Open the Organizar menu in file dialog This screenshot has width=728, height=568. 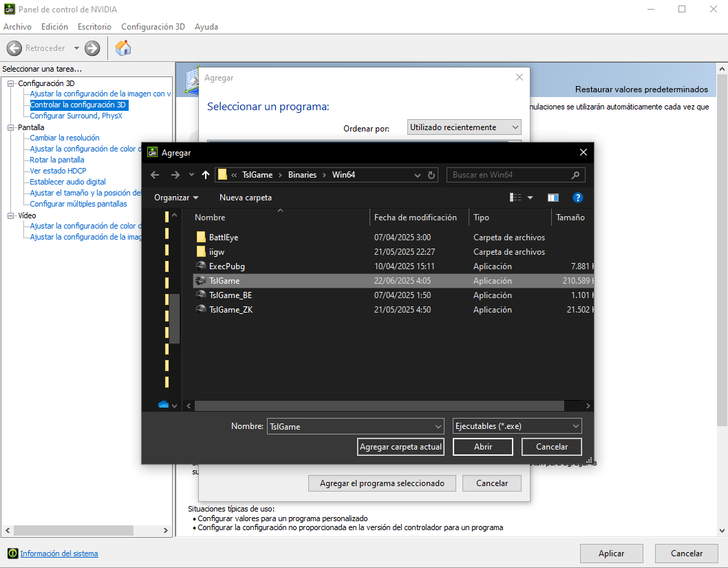(x=176, y=198)
